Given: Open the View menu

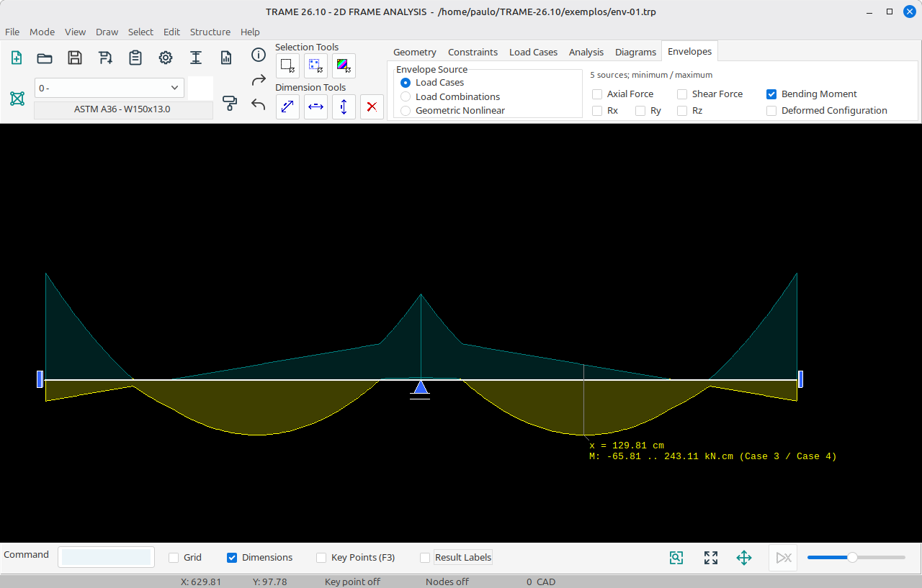Looking at the screenshot, I should point(75,32).
